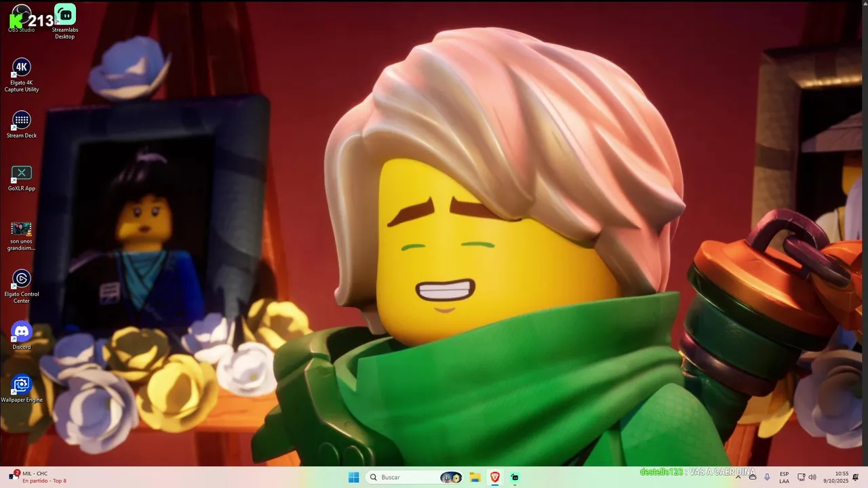
Task: Open OneDrive cloud tray icon
Action: 753,477
